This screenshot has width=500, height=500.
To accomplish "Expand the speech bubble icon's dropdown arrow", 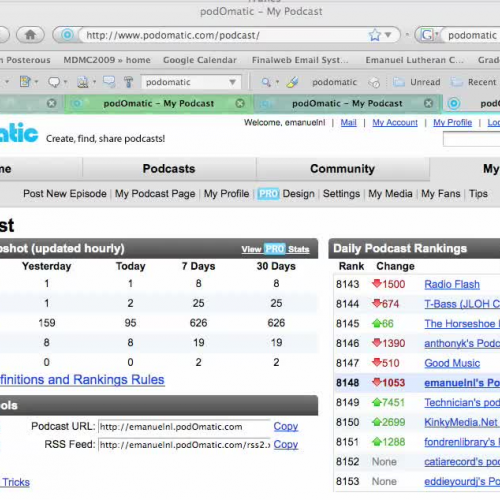I will [x=65, y=82].
